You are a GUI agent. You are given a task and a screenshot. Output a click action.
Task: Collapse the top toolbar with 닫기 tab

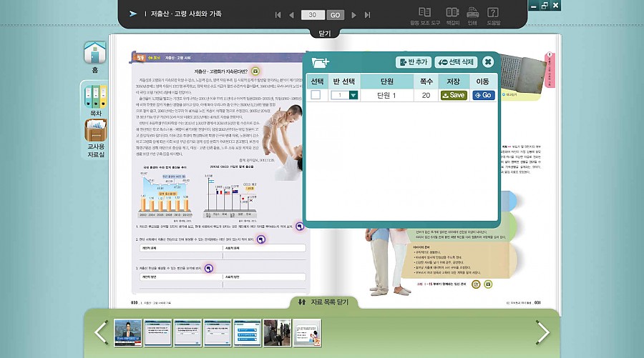point(322,33)
